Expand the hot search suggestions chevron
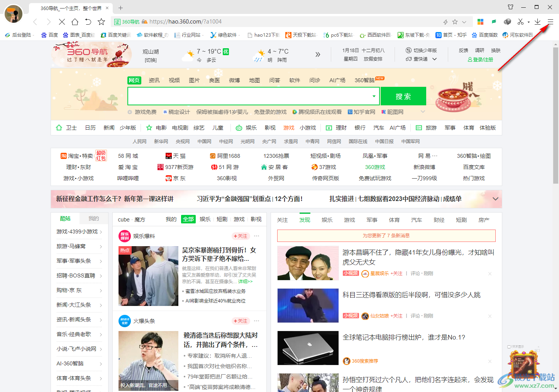 point(423,112)
